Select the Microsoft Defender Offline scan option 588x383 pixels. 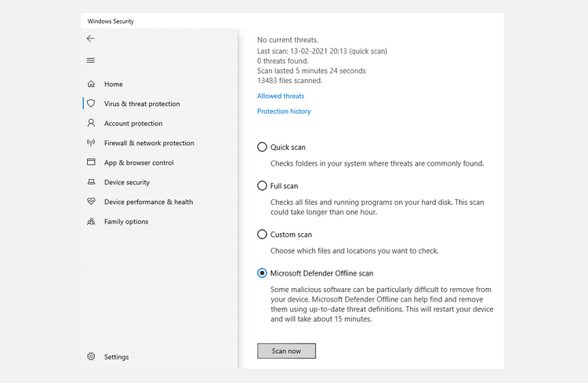(262, 273)
